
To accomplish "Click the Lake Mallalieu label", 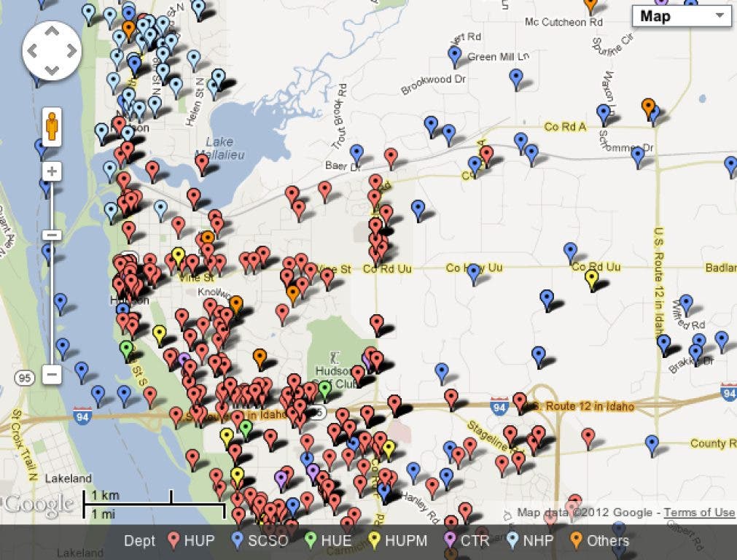I will coord(219,148).
